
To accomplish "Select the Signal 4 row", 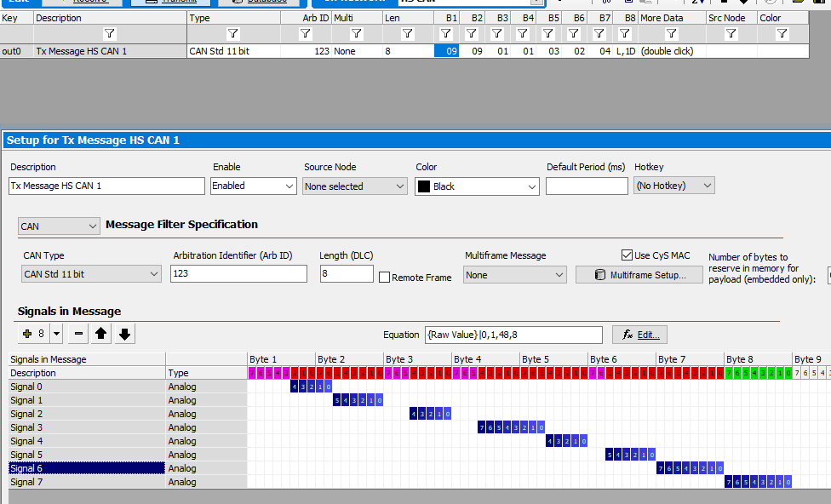I will point(87,442).
